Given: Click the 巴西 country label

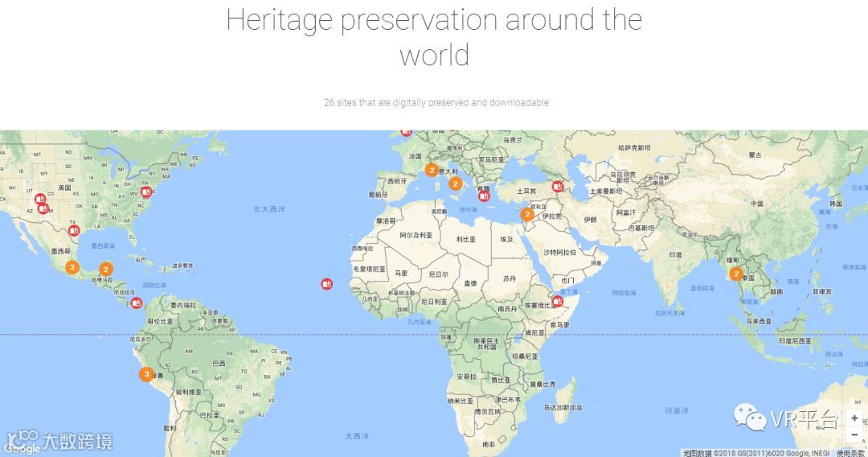Looking at the screenshot, I should click(x=219, y=364).
